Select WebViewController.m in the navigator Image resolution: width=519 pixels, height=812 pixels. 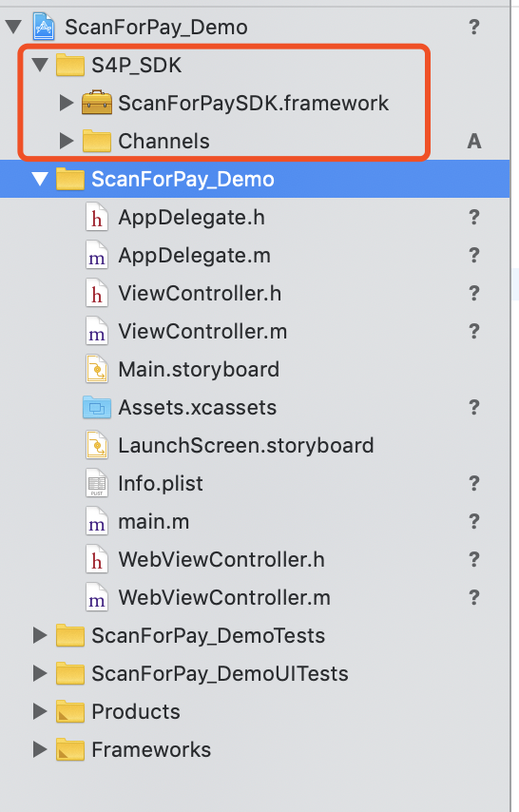click(224, 598)
